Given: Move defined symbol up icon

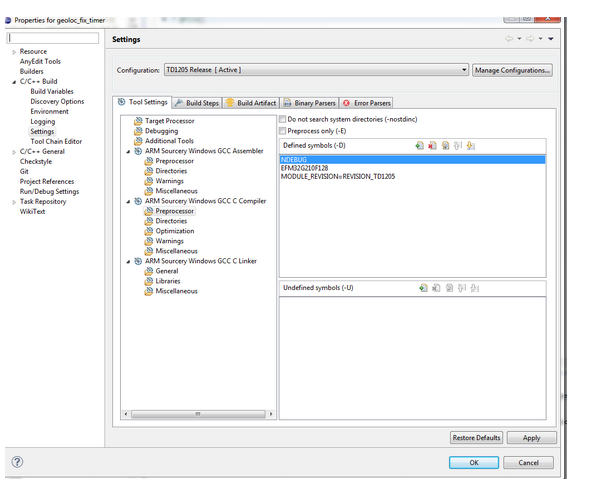Looking at the screenshot, I should [458, 145].
